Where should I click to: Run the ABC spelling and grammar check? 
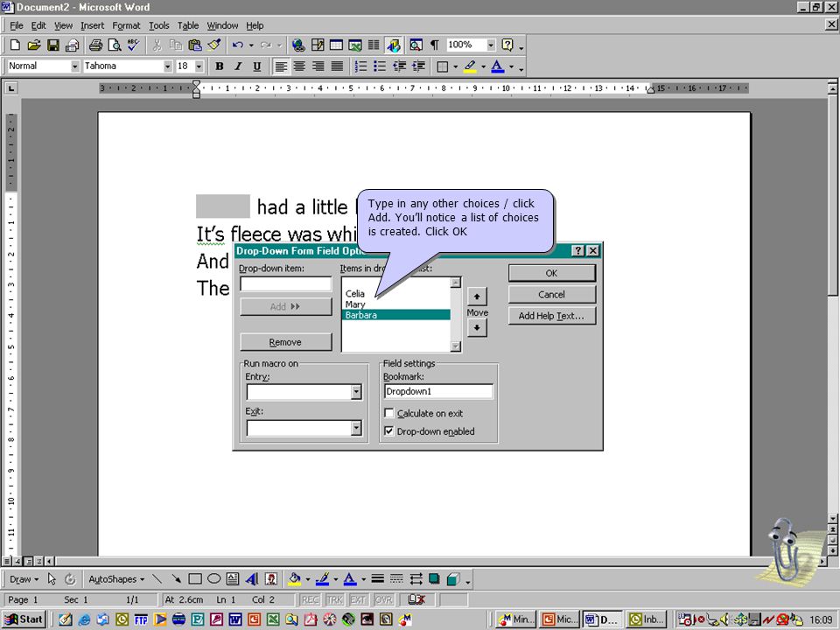[x=133, y=45]
